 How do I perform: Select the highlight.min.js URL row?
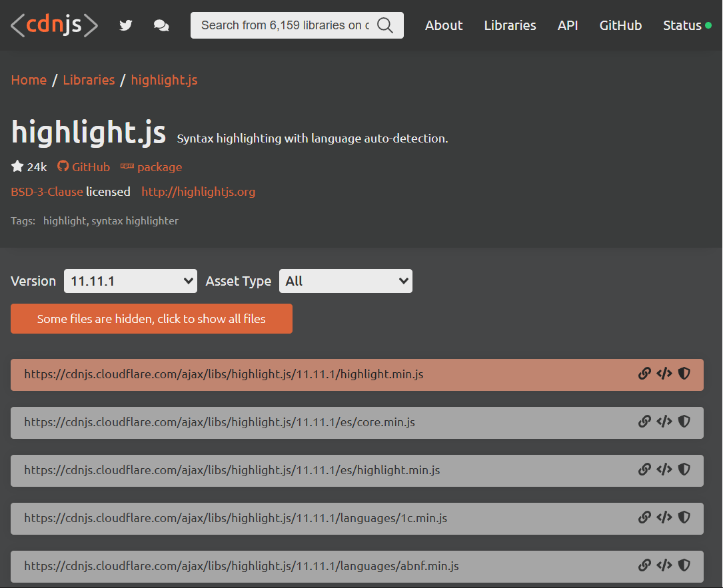point(357,375)
